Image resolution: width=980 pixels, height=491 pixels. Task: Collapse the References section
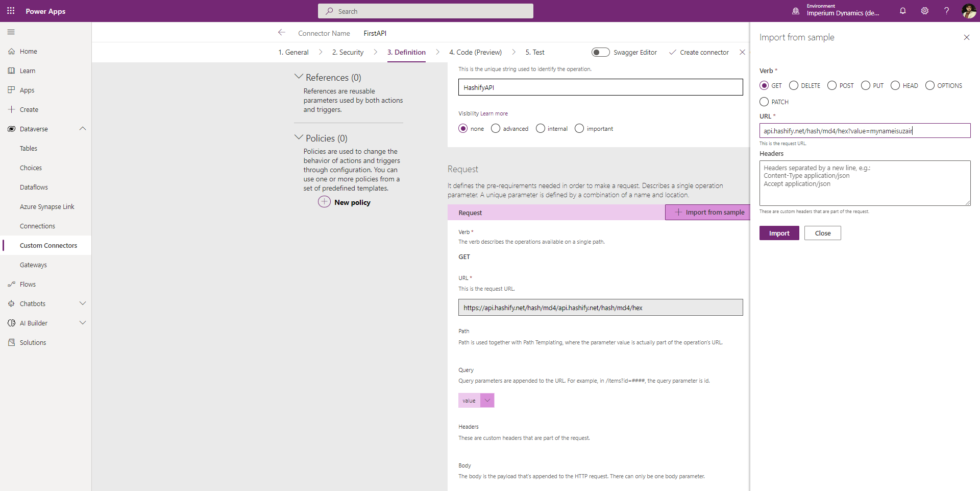pos(299,77)
